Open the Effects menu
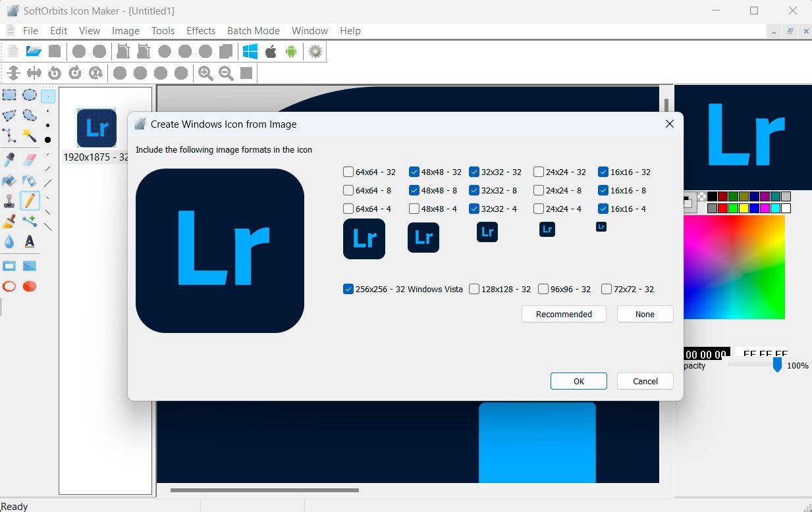The height and width of the screenshot is (512, 812). (201, 31)
